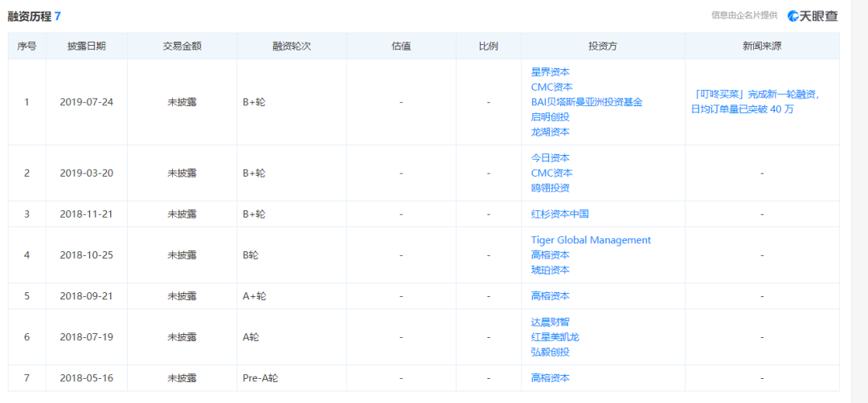This screenshot has height=403, width=868.
Task: Open investor link 今日资本
Action: (551, 158)
